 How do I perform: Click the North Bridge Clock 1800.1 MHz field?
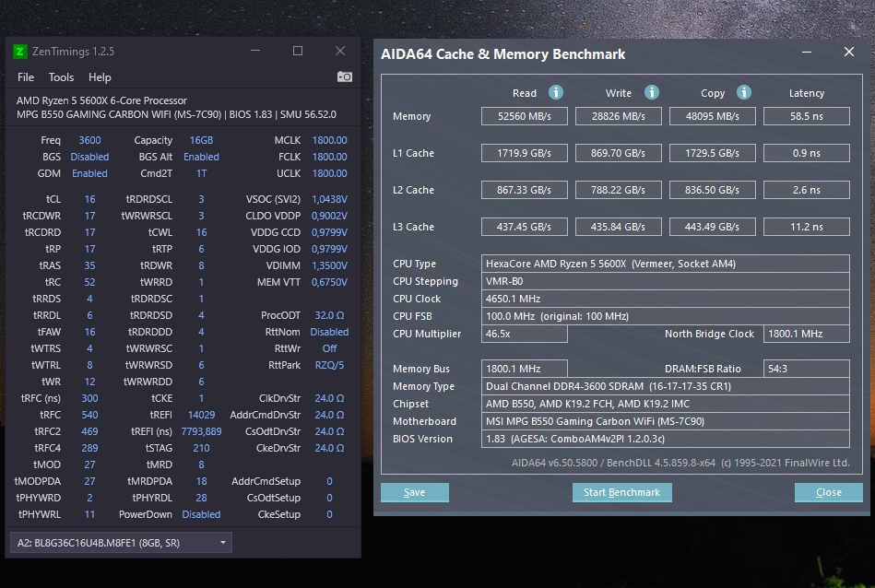coord(807,334)
